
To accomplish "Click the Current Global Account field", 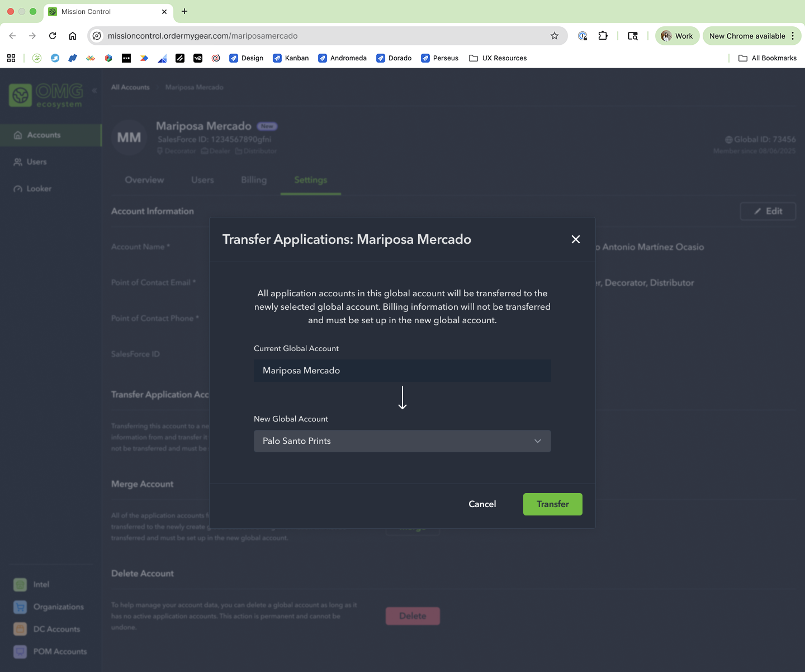I will 402,371.
